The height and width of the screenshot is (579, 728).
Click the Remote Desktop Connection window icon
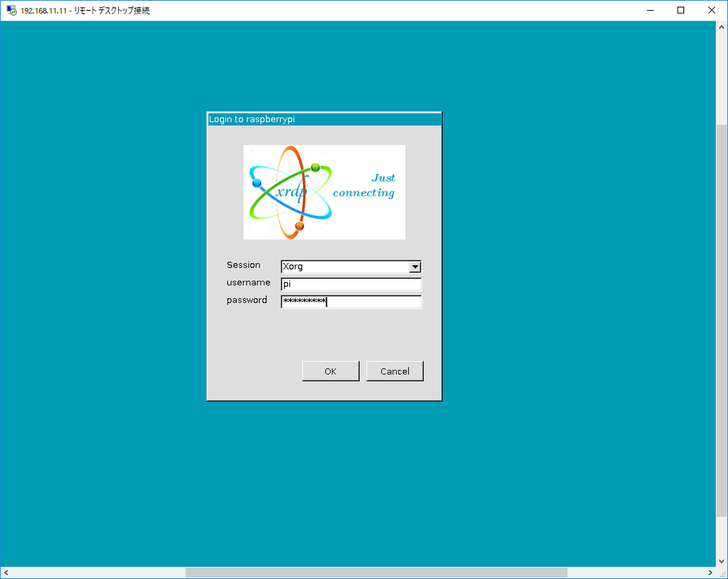pyautogui.click(x=11, y=10)
